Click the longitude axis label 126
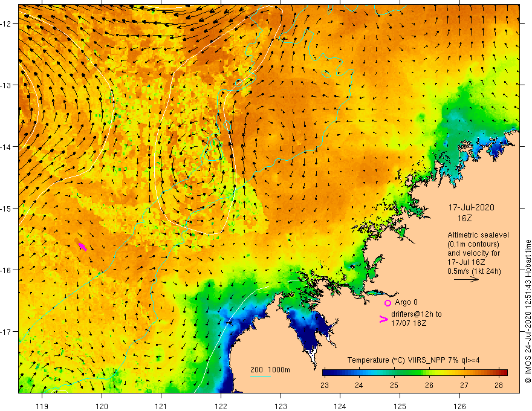532x411 pixels. [459, 406]
